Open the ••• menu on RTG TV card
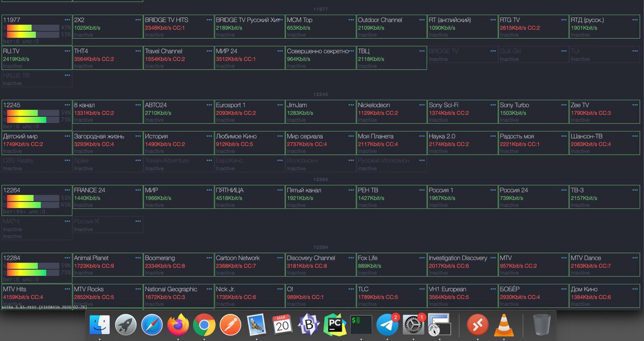The height and width of the screenshot is (341, 644). (564, 20)
